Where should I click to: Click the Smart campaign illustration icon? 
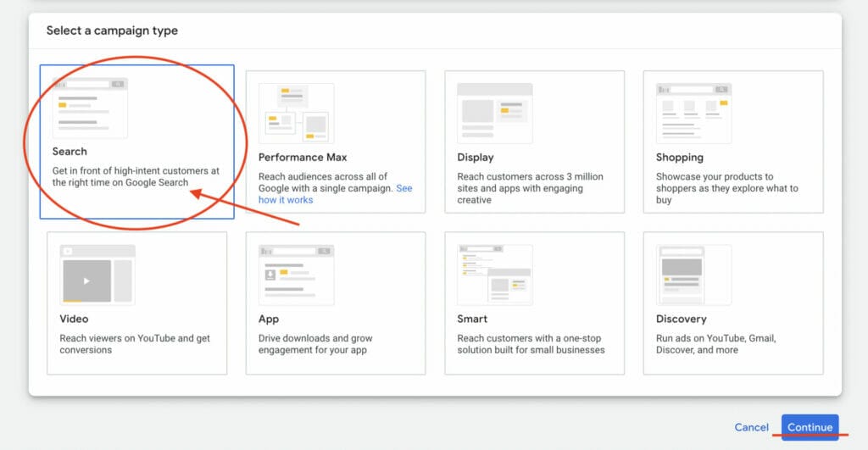pyautogui.click(x=494, y=275)
